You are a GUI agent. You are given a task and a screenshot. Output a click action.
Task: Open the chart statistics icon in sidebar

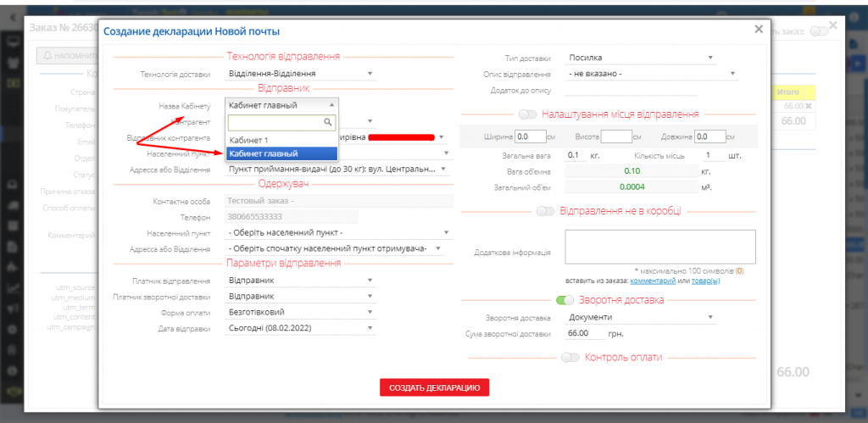pyautogui.click(x=12, y=288)
